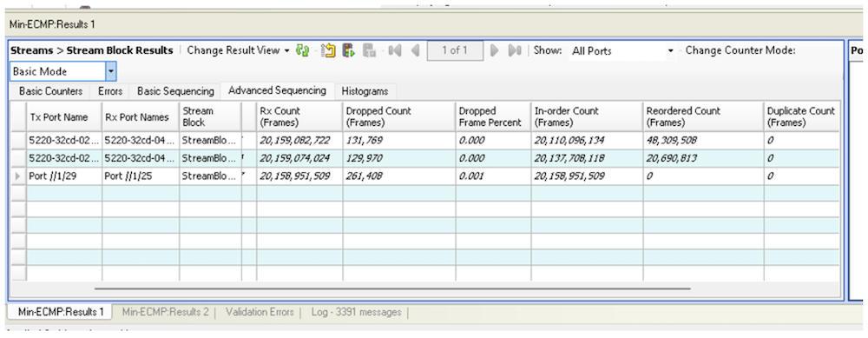The width and height of the screenshot is (868, 338).
Task: Click the results page icon with green arrow
Action: point(349,50)
